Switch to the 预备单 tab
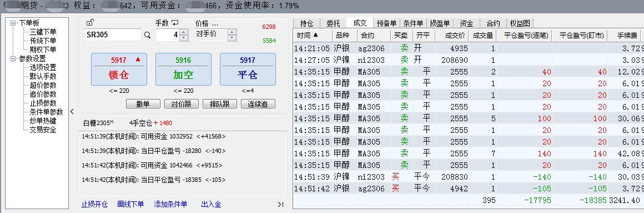The height and width of the screenshot is (213, 644). (x=386, y=23)
